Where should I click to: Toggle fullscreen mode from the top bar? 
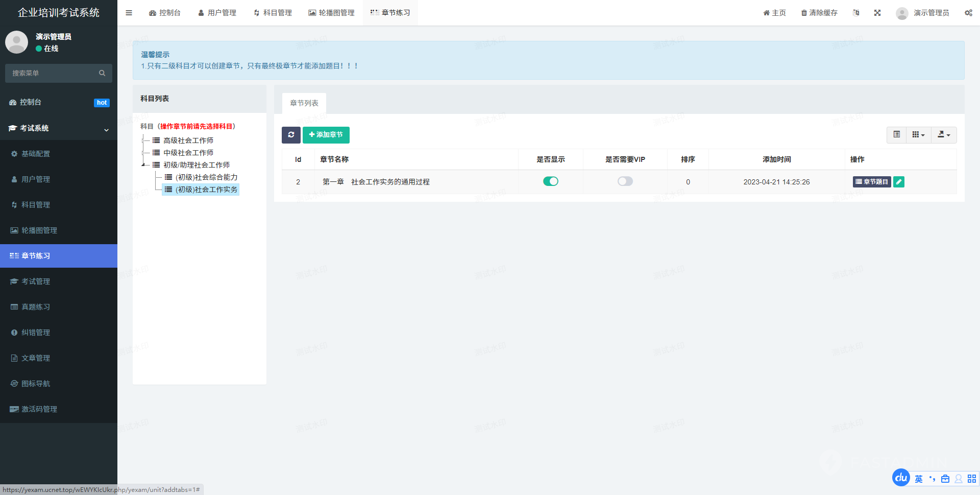point(877,13)
